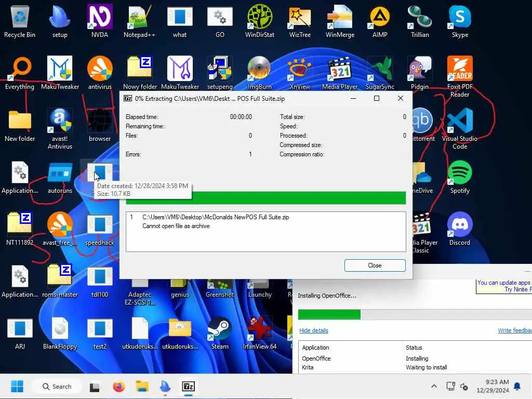This screenshot has height=399, width=532.
Task: Open Write feedback link in Ninite
Action: tap(515, 330)
